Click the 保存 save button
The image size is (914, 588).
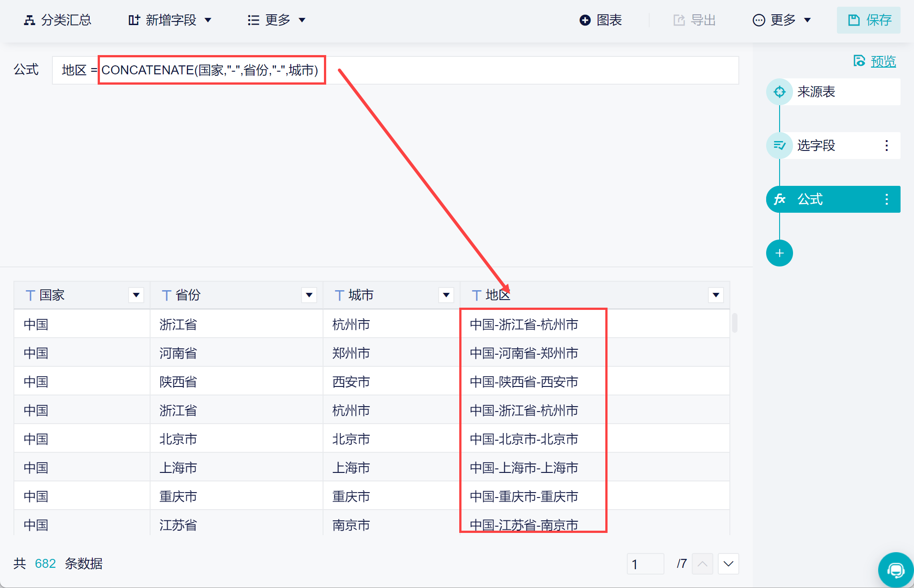pyautogui.click(x=868, y=20)
